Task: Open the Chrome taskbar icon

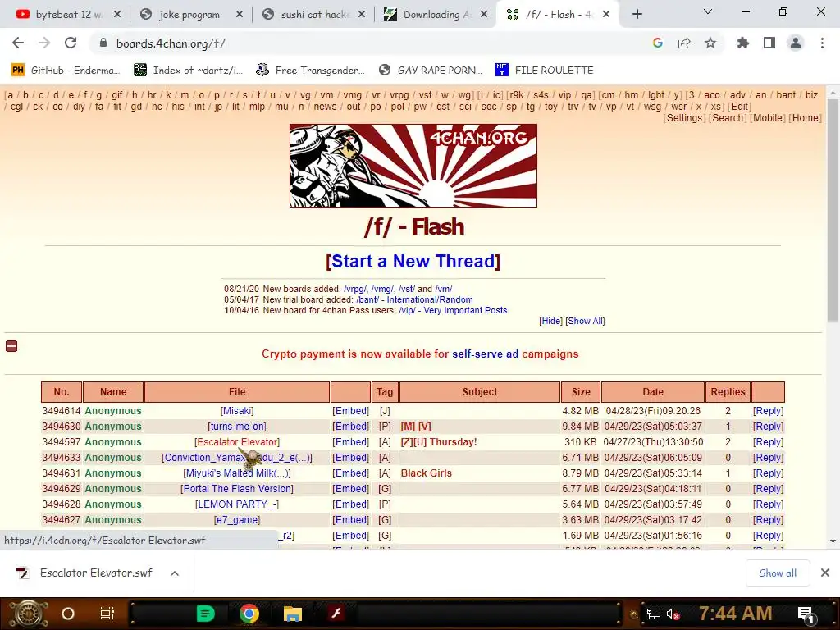Action: pyautogui.click(x=249, y=614)
